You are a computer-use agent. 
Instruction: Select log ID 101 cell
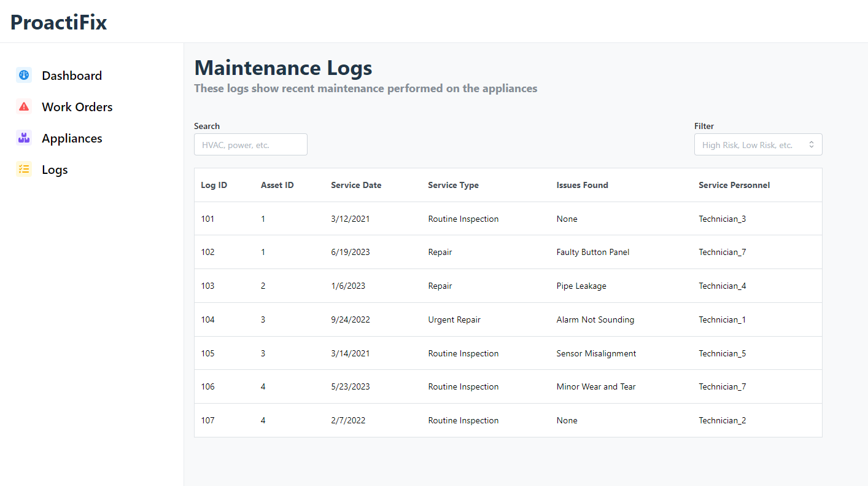[x=207, y=219]
